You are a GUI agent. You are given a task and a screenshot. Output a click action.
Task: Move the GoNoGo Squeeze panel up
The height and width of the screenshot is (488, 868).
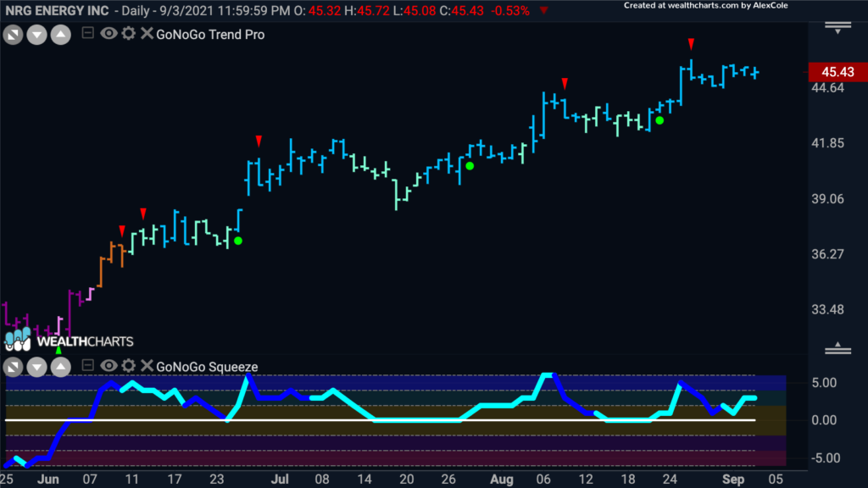coord(61,367)
